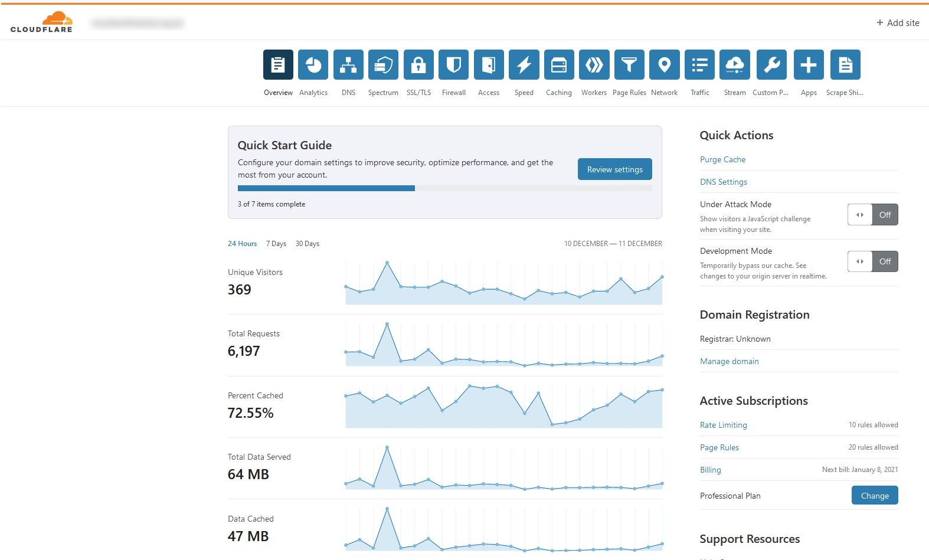
Task: Click the Review settings button
Action: pyautogui.click(x=614, y=169)
